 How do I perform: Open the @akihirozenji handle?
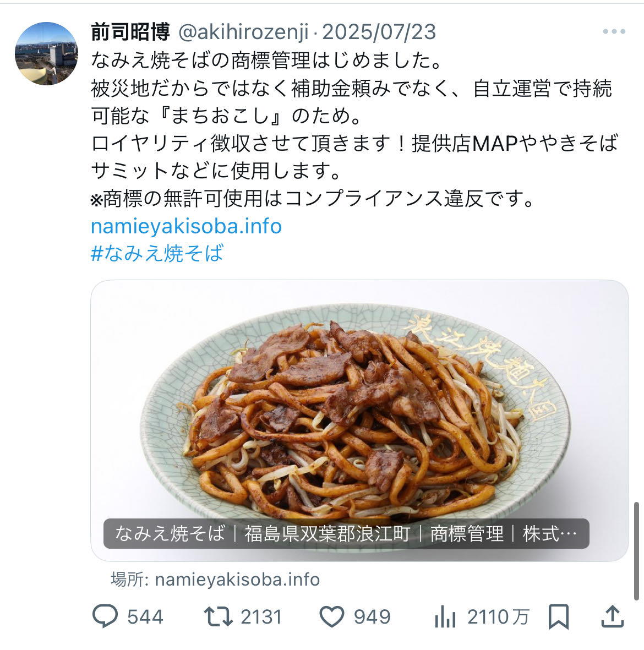(x=243, y=32)
